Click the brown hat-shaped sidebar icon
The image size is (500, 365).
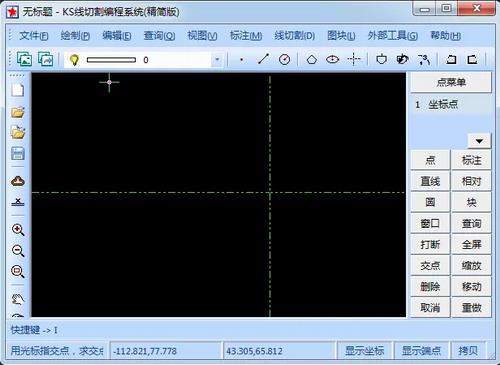(18, 181)
